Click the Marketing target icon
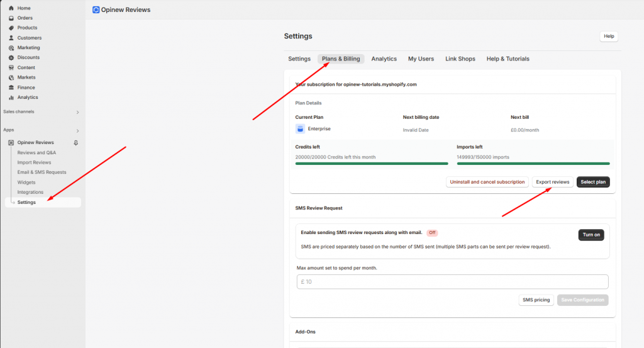Screen dimensions: 644x348 tap(11, 48)
